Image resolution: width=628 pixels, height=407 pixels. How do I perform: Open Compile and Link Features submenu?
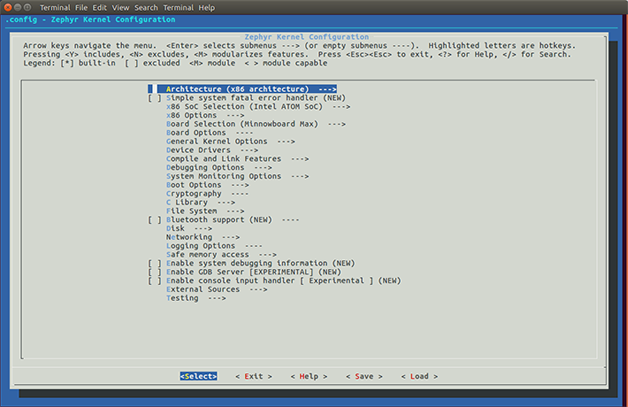click(x=238, y=159)
